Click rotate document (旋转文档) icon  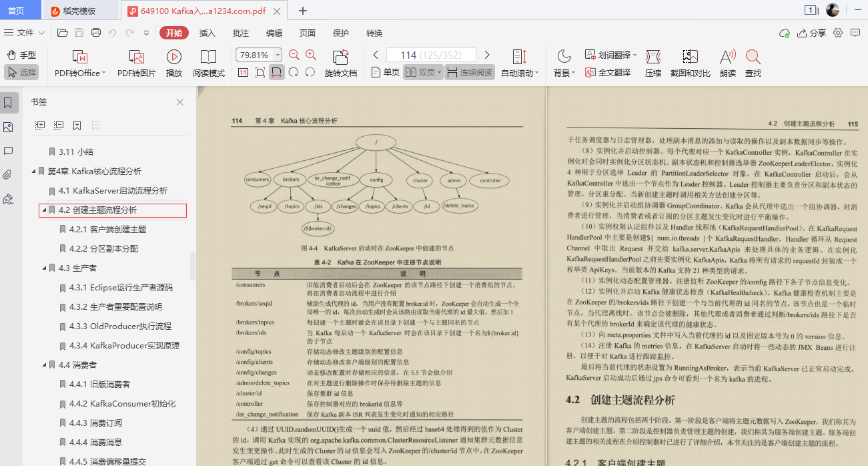341,64
